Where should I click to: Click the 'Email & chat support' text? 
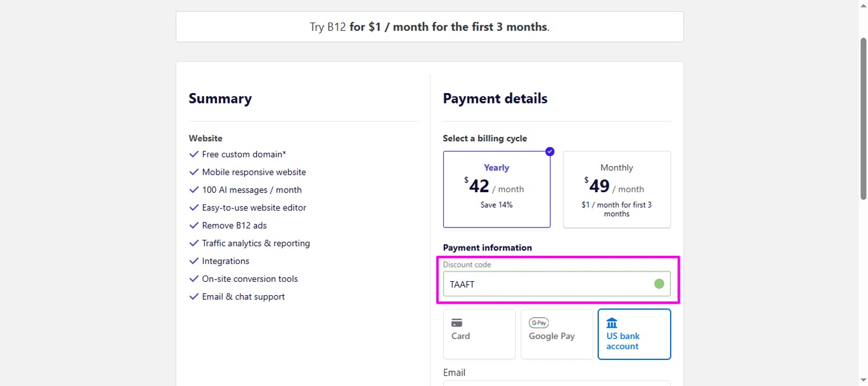[x=244, y=297]
